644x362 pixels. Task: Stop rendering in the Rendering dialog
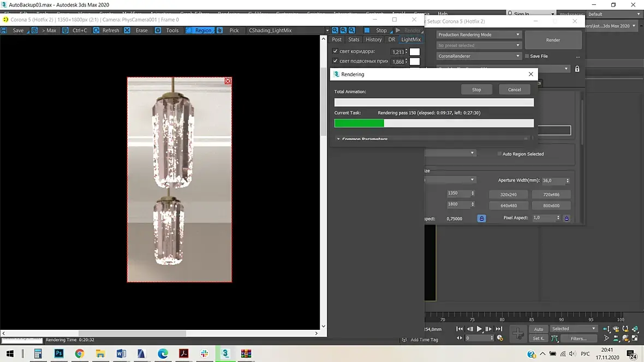tap(476, 89)
